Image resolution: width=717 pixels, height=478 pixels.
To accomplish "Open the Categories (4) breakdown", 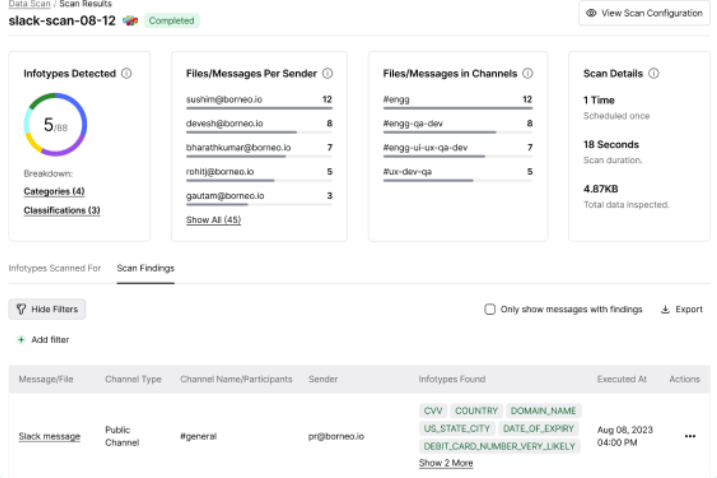I will tap(54, 191).
